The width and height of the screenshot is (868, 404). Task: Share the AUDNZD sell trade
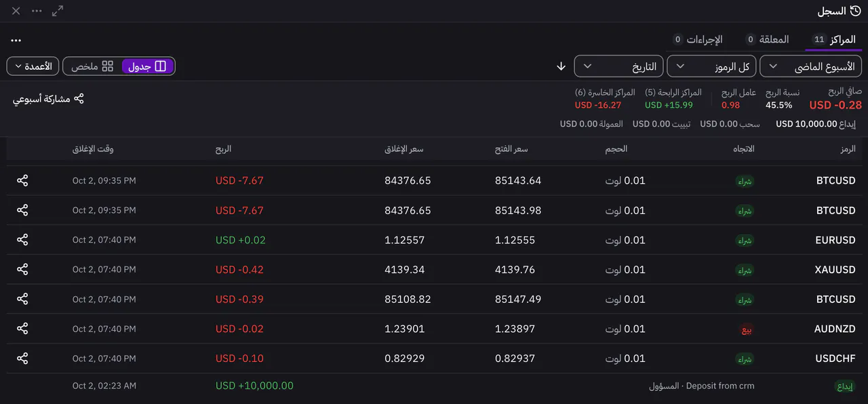[22, 329]
